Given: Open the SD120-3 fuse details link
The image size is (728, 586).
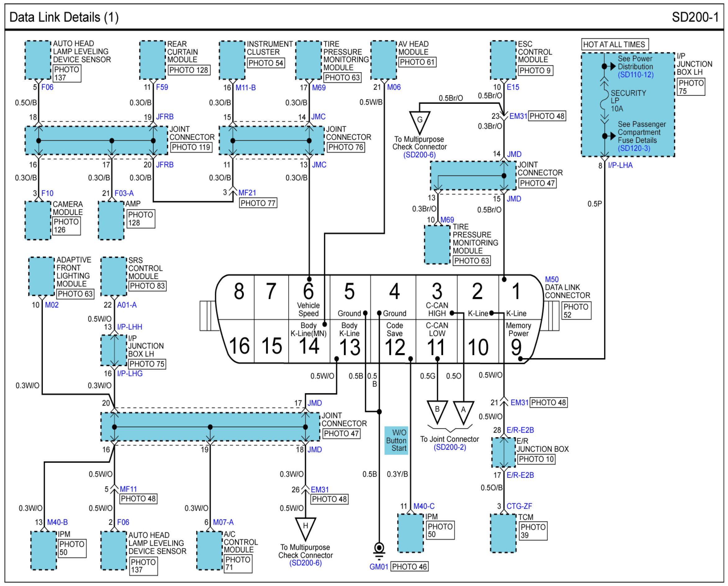Looking at the screenshot, I should coord(634,149).
